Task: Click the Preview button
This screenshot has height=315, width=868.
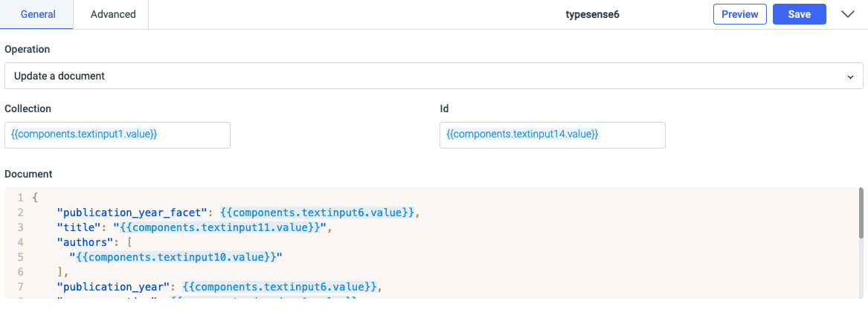Action: (x=739, y=14)
